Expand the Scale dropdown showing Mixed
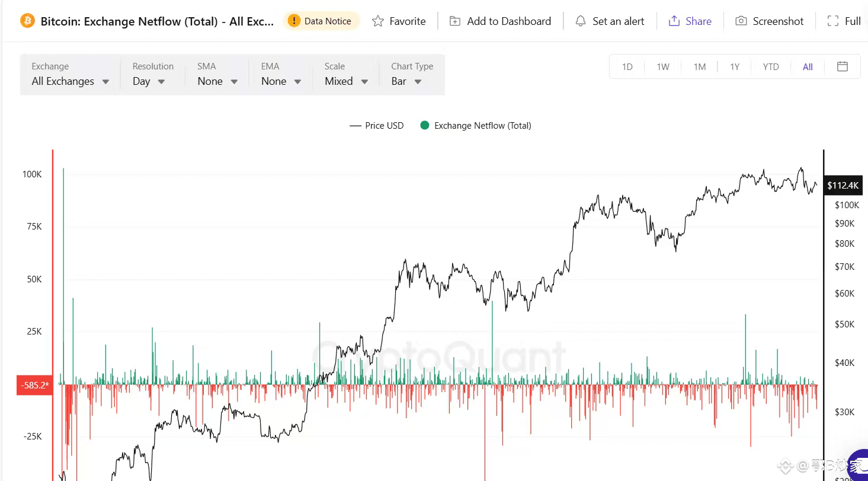 click(347, 81)
